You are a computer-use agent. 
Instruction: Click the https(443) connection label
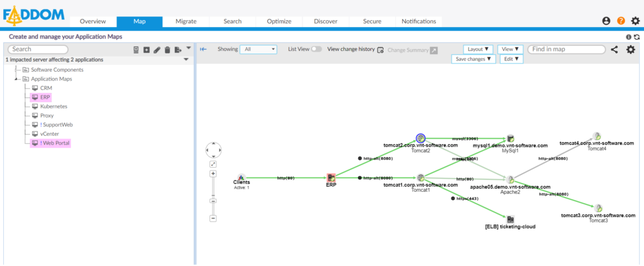click(x=467, y=198)
